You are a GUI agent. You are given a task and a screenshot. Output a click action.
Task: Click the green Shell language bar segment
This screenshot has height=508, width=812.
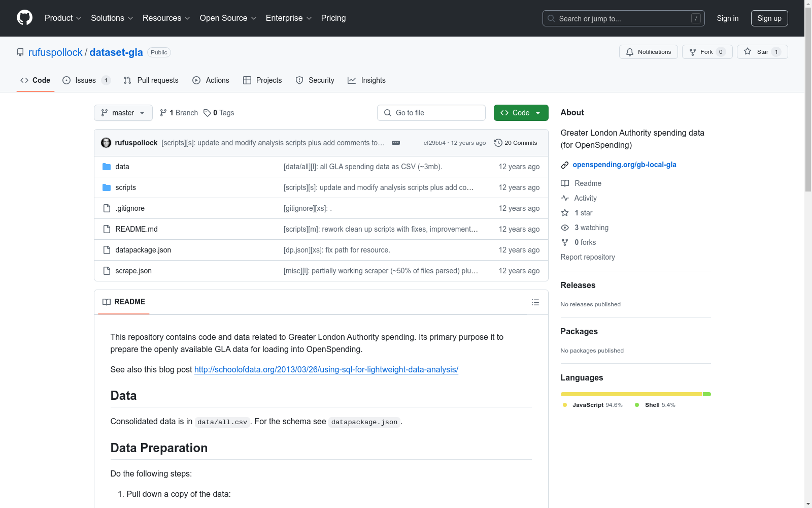coord(707,394)
